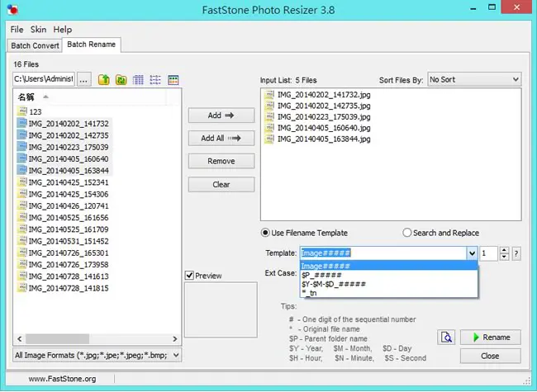Open the browse folder ellipsis button
Viewport: 537px width, 392px height.
[84, 80]
